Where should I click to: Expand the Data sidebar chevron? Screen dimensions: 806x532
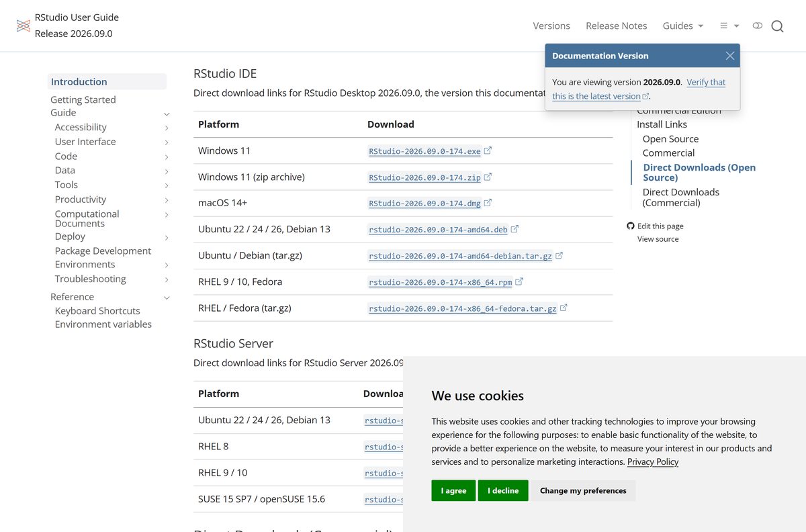[x=167, y=171]
